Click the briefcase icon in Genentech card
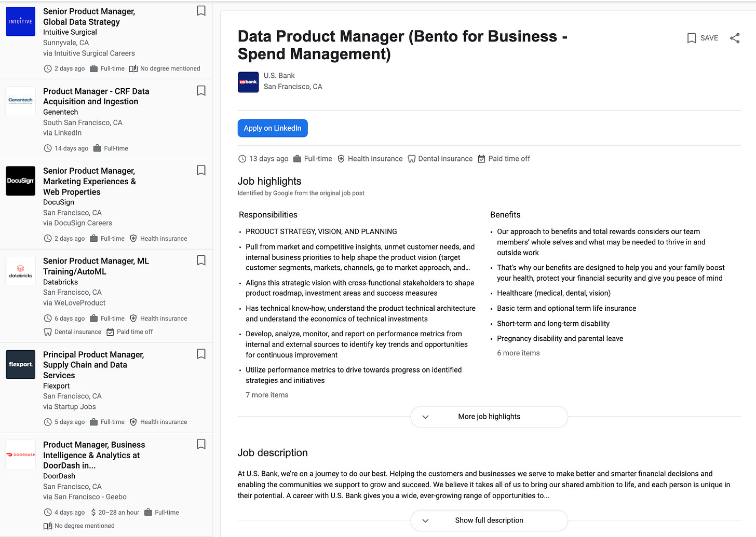This screenshot has width=756, height=537. pyautogui.click(x=97, y=148)
